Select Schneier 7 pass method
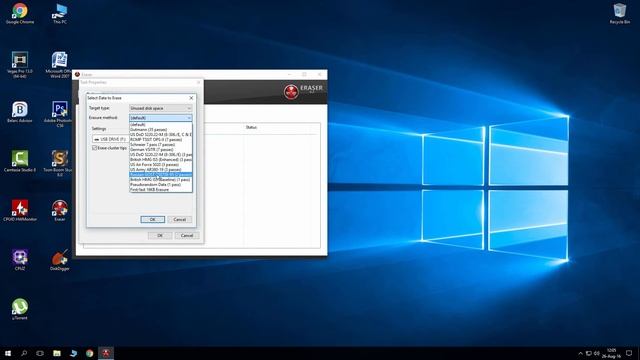 tap(160, 144)
